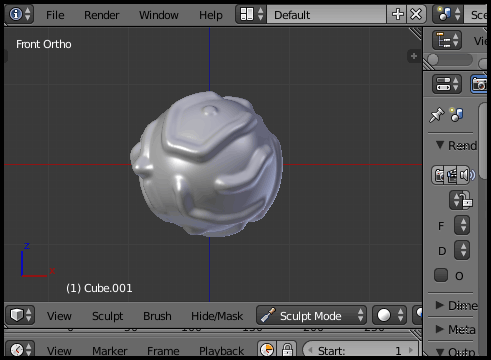The height and width of the screenshot is (360, 491).
Task: Click the pin icon in Properties
Action: 436,115
